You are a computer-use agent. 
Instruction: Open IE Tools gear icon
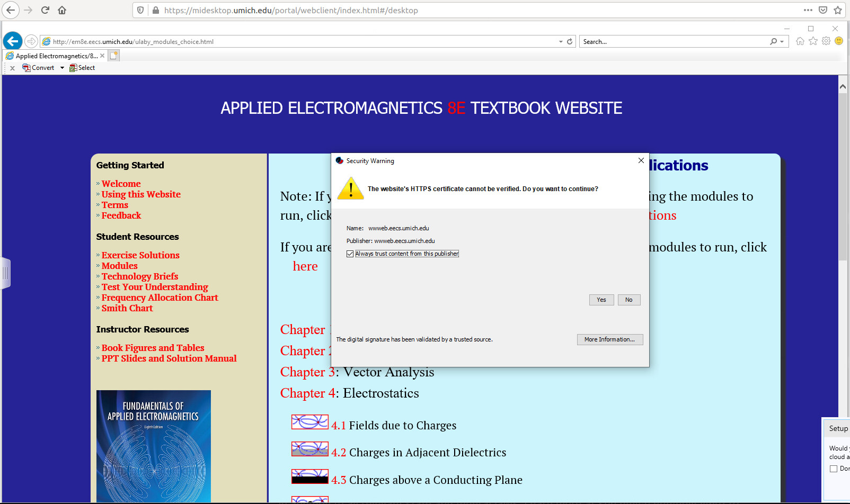point(826,41)
